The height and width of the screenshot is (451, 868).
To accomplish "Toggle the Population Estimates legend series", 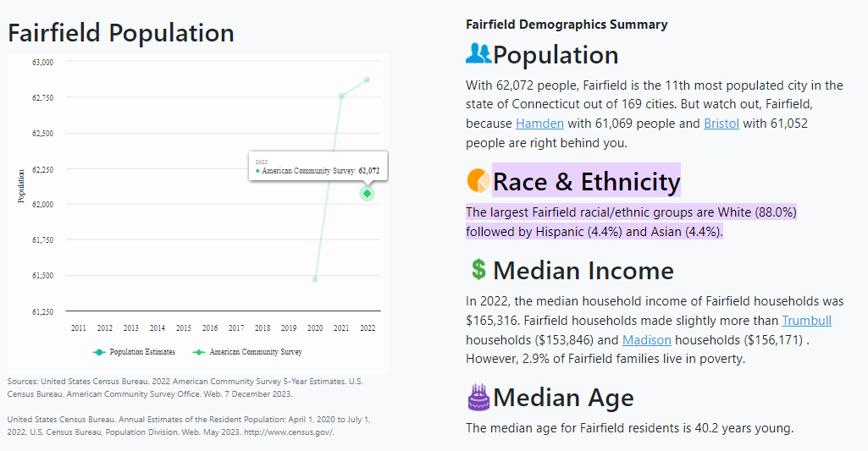I will click(135, 352).
